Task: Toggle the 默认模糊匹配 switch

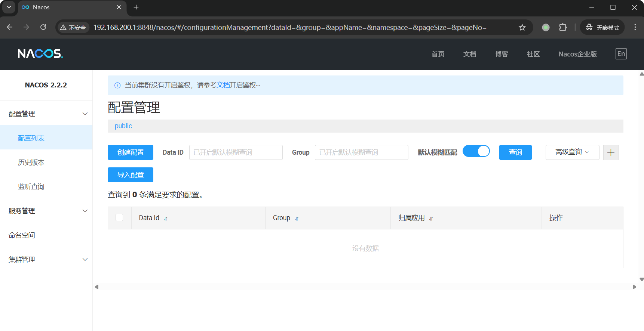Action: click(476, 151)
